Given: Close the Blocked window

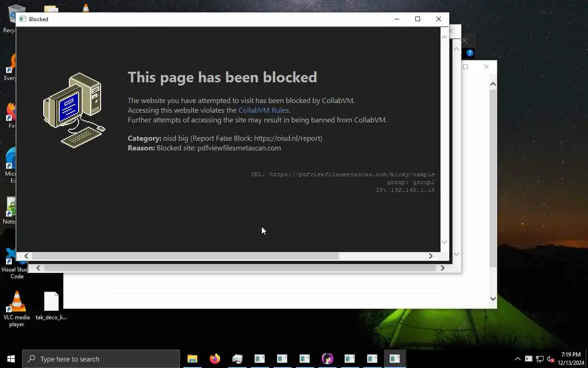Looking at the screenshot, I should coord(439,19).
